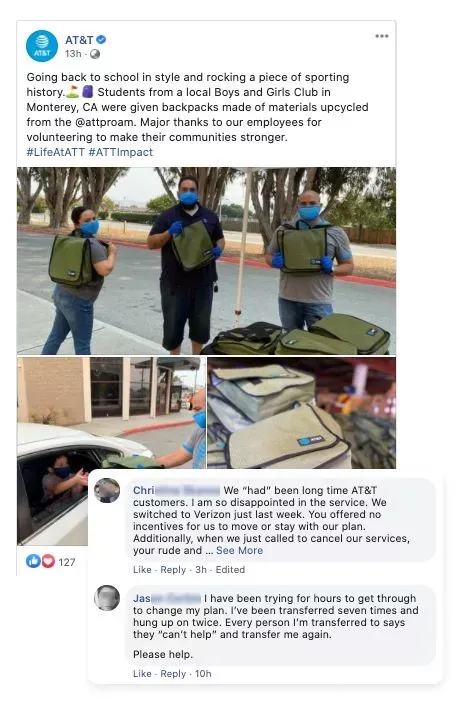
Task: Reply to the 3h edited comment
Action: click(x=173, y=570)
